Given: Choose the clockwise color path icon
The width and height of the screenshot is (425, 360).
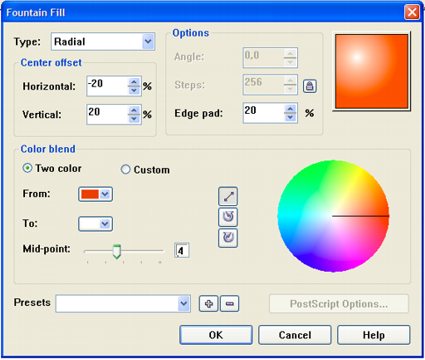Looking at the screenshot, I should pyautogui.click(x=228, y=238).
